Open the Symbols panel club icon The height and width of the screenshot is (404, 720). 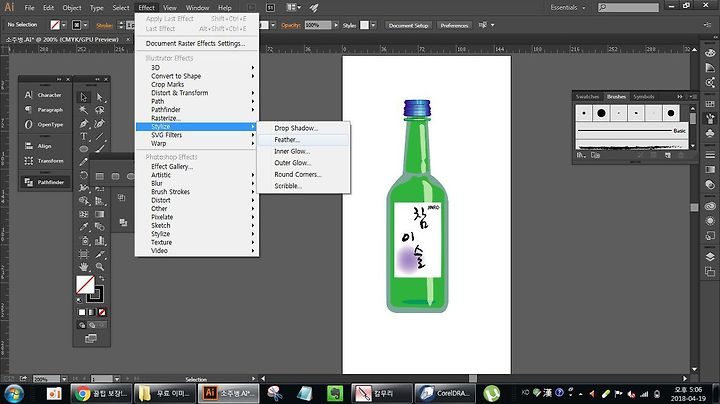click(x=710, y=134)
